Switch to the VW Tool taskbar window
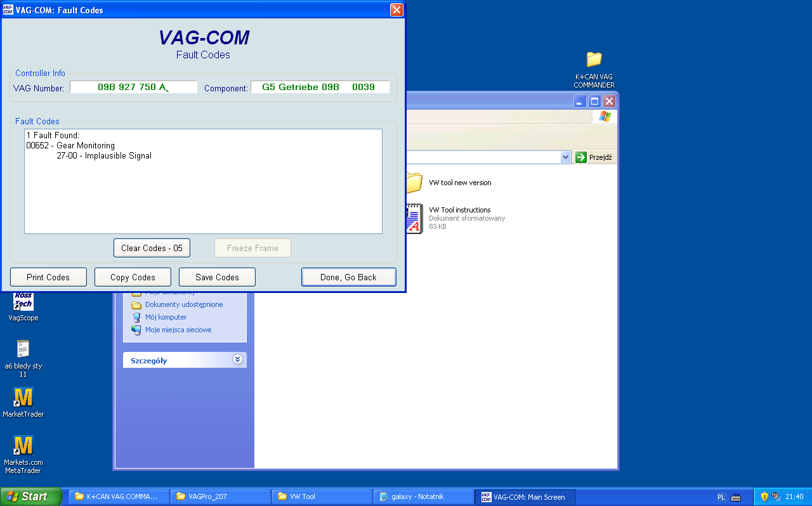 (322, 496)
